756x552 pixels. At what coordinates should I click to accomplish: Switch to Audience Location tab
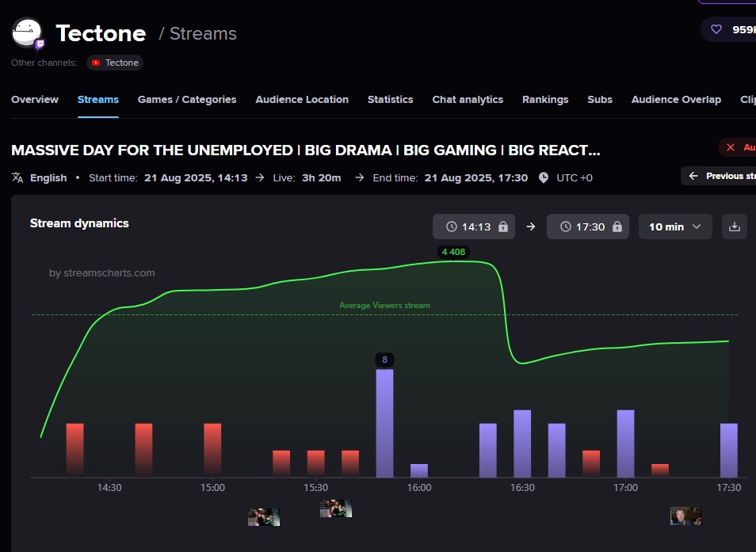click(302, 99)
